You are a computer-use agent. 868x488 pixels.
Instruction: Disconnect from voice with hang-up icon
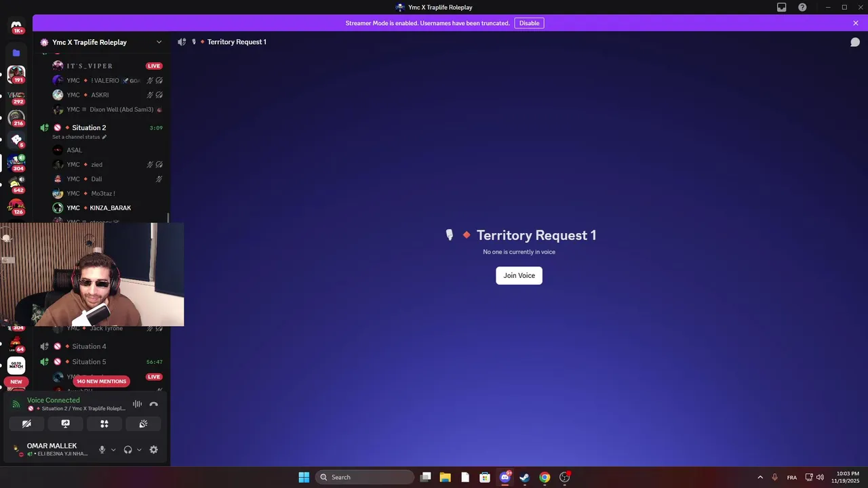pyautogui.click(x=154, y=404)
